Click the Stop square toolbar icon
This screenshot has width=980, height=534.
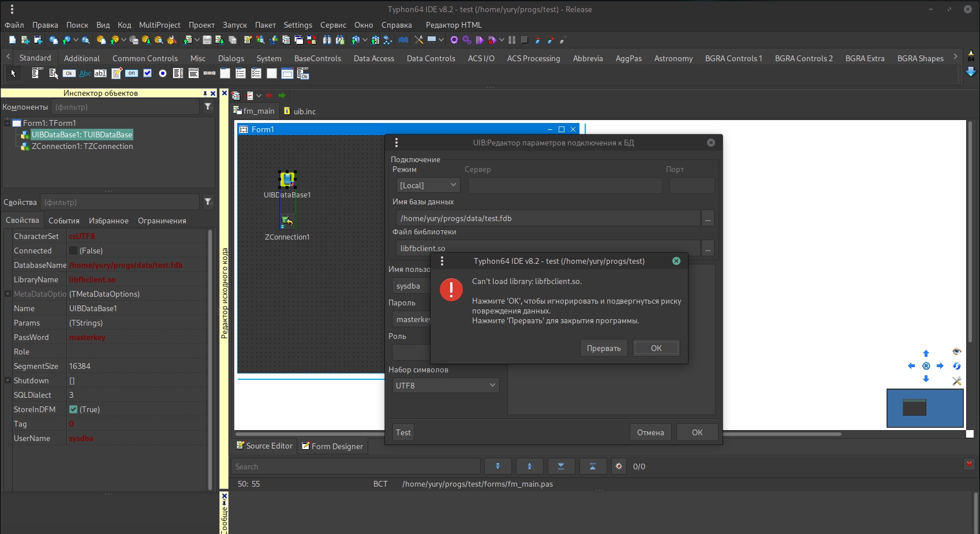[525, 40]
